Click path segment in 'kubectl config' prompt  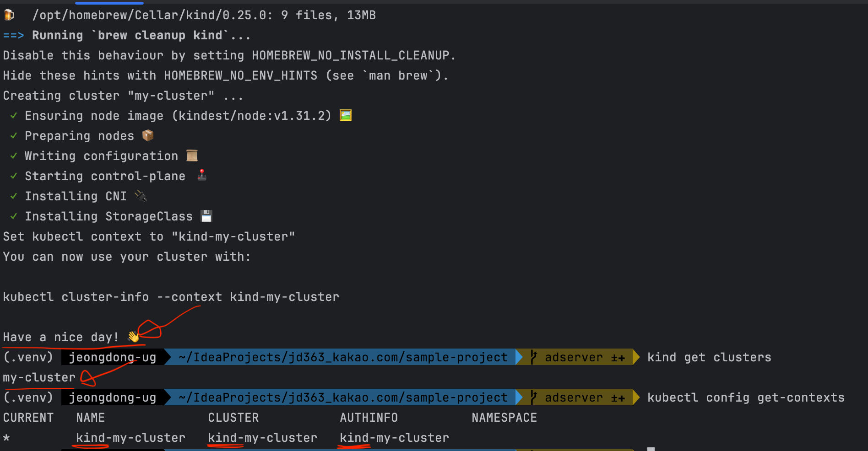[x=343, y=397]
